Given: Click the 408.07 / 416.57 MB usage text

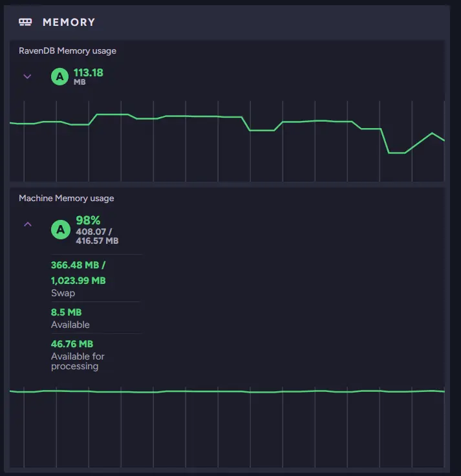Looking at the screenshot, I should (x=97, y=235).
